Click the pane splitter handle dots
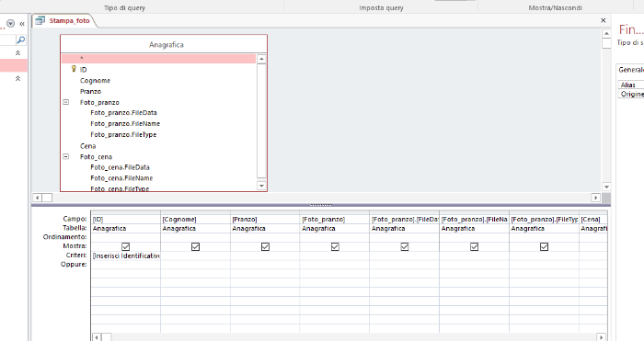The image size is (644, 341). pos(321,205)
